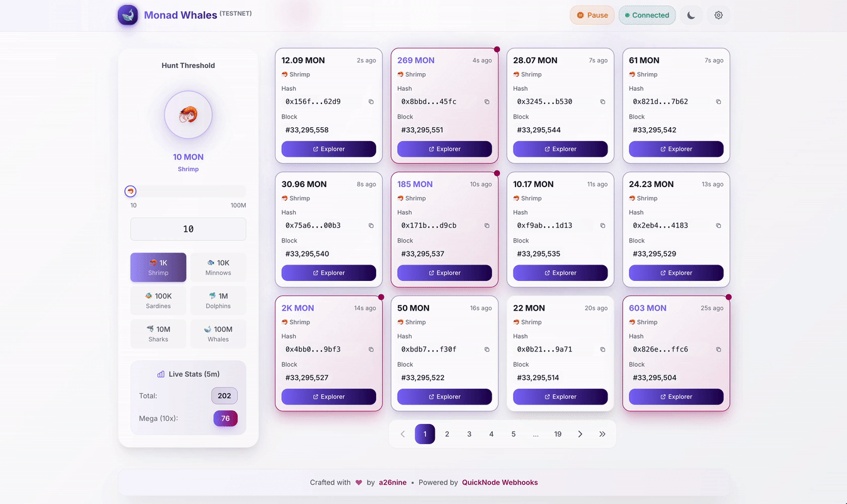Go to page 3 of results
847x504 pixels.
pyautogui.click(x=469, y=434)
